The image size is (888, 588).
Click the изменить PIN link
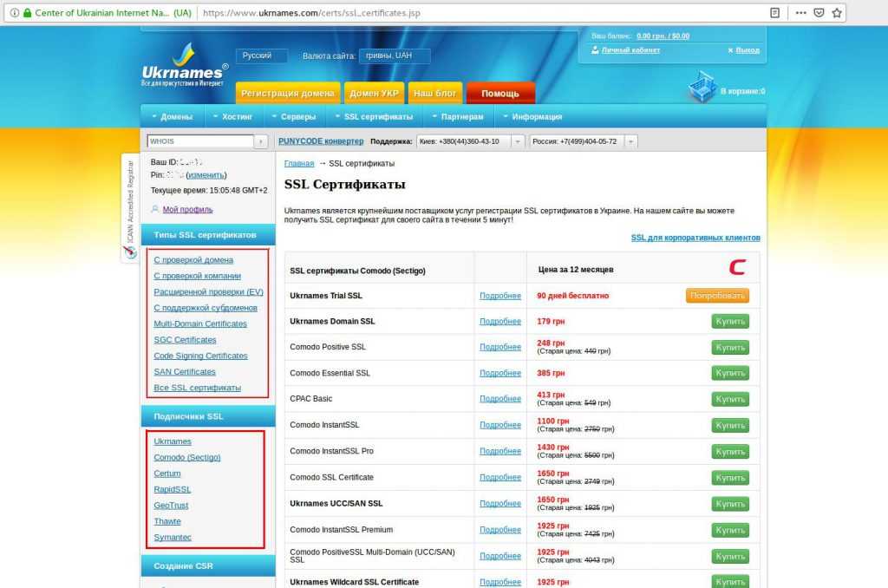tap(206, 175)
